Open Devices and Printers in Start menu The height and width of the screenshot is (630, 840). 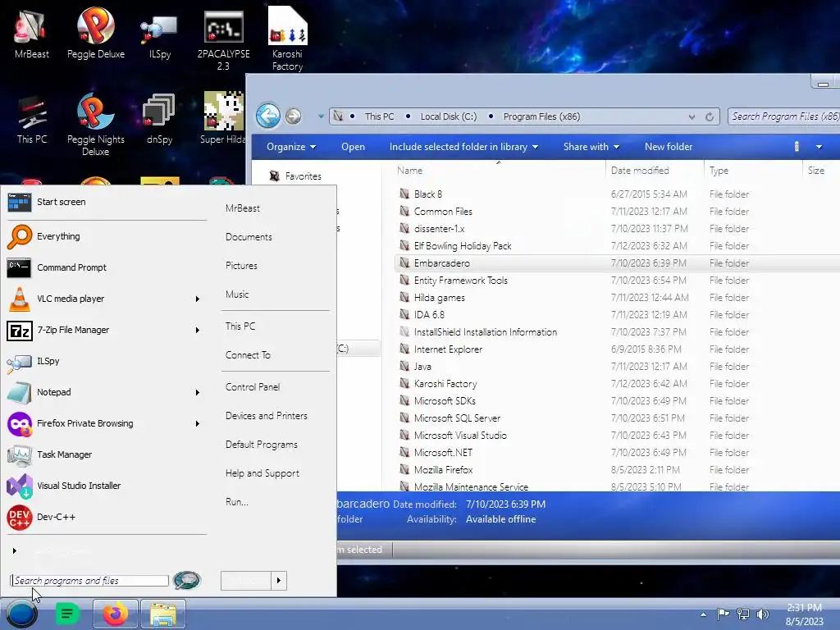[x=267, y=416]
